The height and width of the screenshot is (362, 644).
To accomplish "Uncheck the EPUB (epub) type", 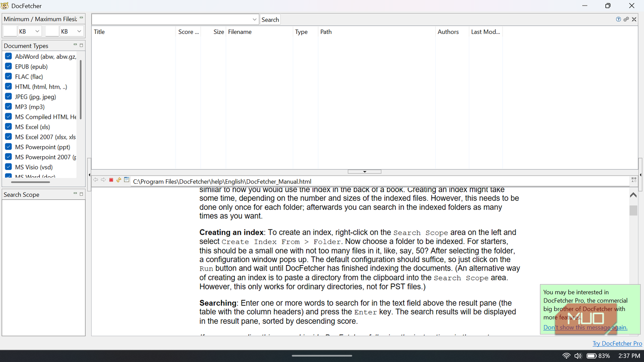I will tap(8, 66).
